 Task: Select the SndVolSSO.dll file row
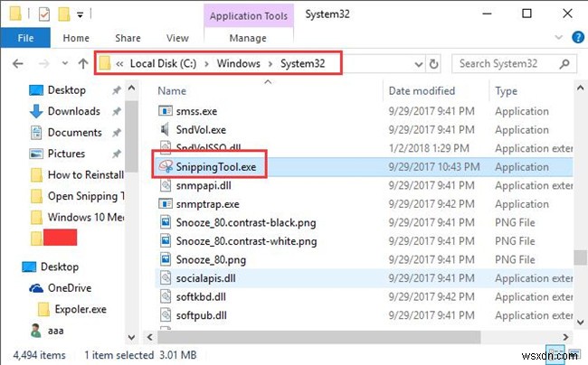click(x=364, y=148)
